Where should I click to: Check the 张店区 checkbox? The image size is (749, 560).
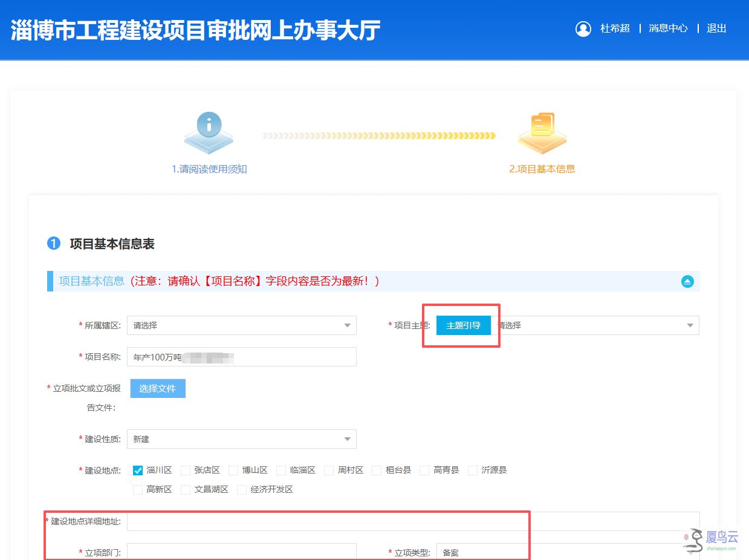pos(186,470)
